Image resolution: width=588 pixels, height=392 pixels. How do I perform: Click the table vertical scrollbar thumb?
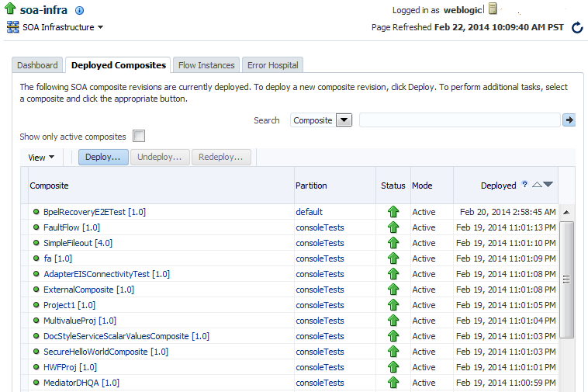click(x=566, y=279)
